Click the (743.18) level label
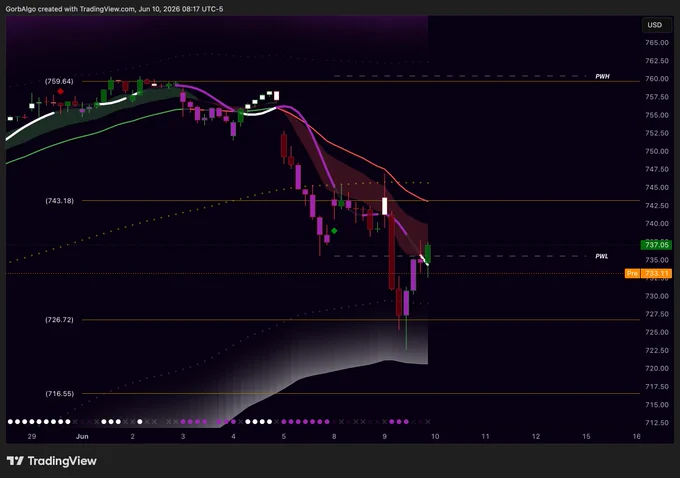This screenshot has width=680, height=478. (x=59, y=201)
